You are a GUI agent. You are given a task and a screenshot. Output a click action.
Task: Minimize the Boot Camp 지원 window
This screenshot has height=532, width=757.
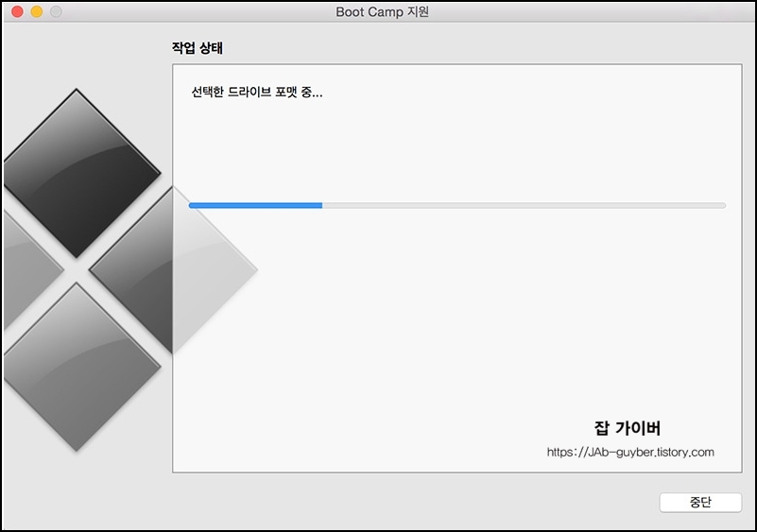click(x=37, y=11)
